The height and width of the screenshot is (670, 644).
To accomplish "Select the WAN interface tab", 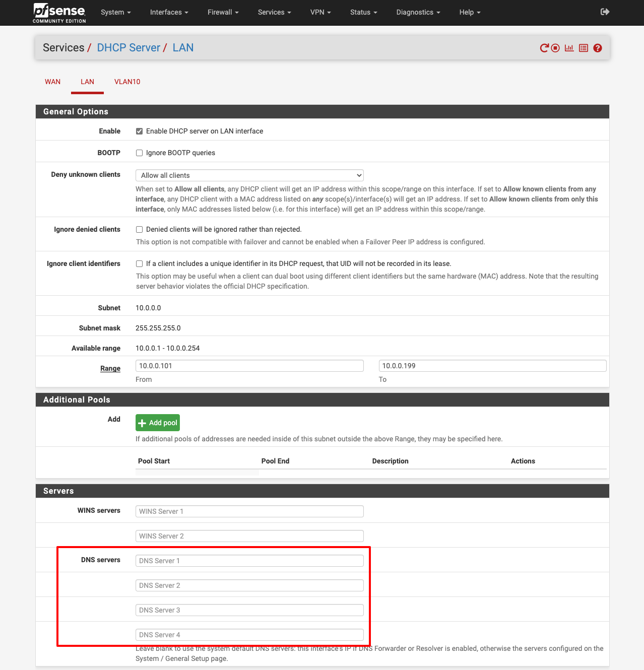I will [x=52, y=82].
